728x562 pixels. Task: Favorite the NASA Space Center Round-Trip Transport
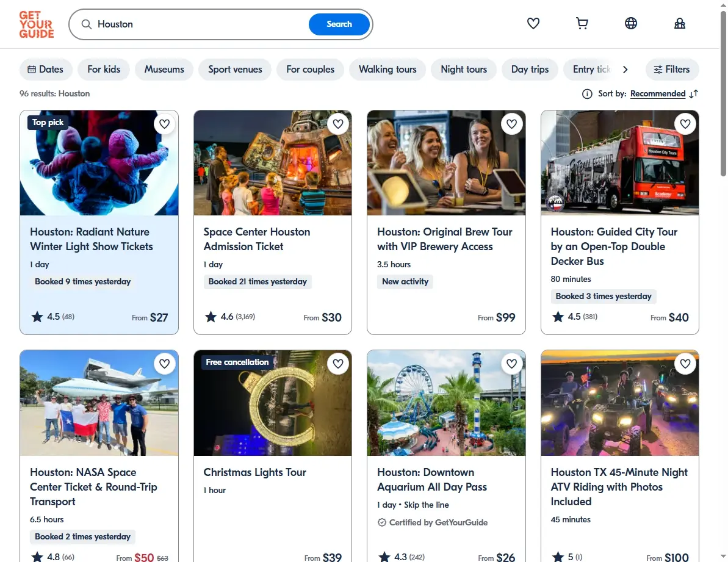pos(164,364)
